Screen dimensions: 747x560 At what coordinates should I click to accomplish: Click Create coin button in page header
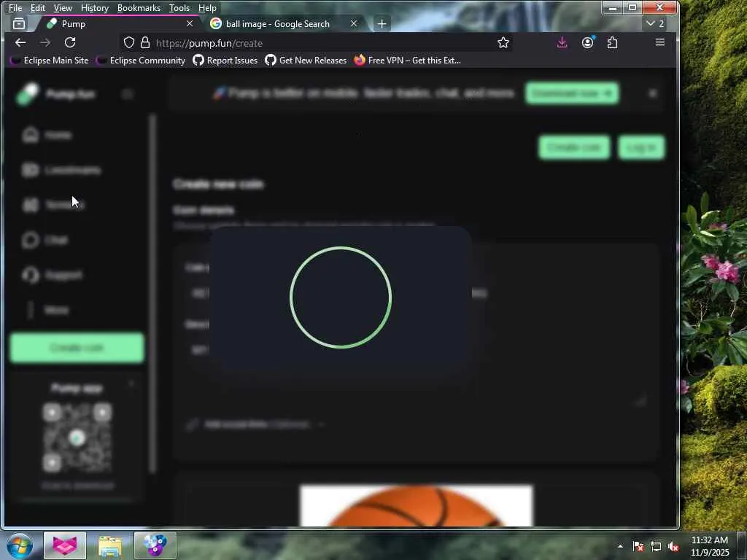click(x=574, y=147)
